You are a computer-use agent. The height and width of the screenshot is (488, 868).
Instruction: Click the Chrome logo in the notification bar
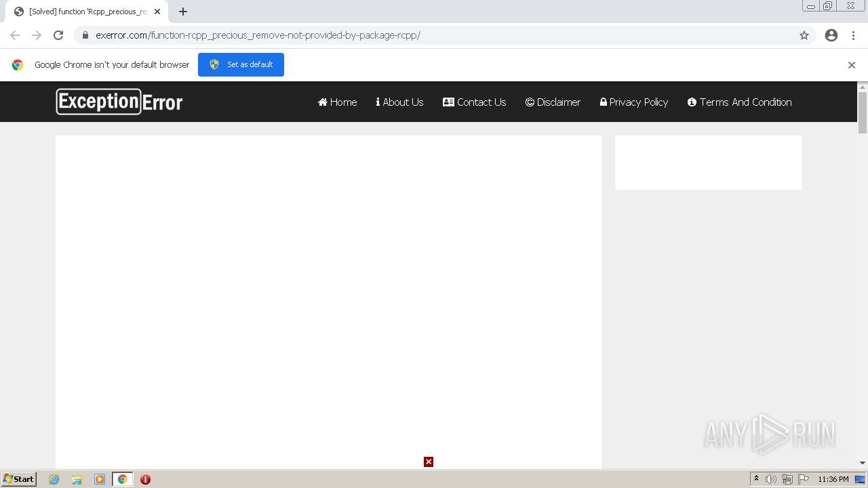tap(18, 65)
